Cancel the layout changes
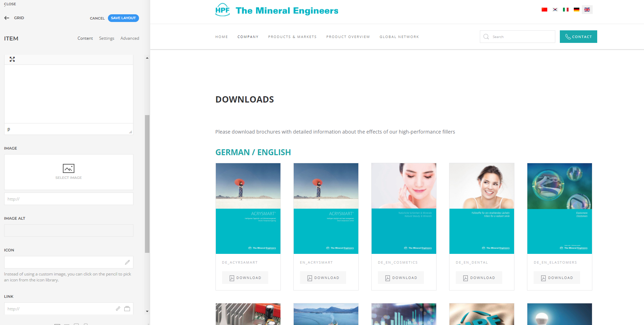 (97, 18)
